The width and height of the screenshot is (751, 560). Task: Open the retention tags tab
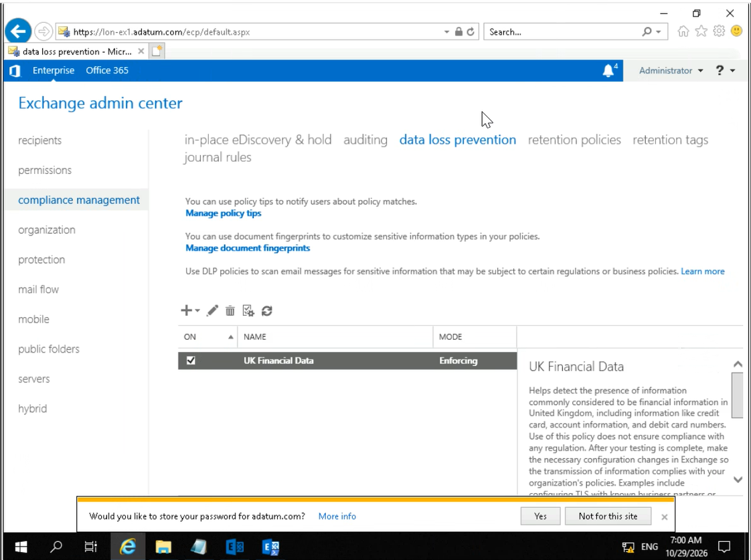670,140
